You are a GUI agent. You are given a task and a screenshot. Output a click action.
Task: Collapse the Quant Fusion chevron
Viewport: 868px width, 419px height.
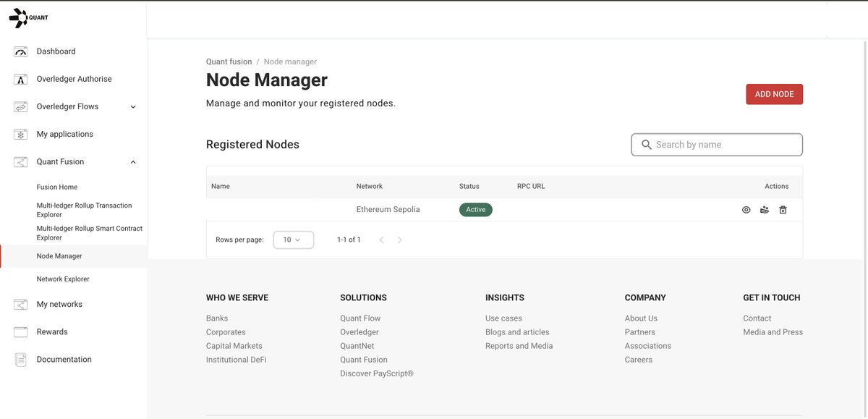[x=133, y=162]
